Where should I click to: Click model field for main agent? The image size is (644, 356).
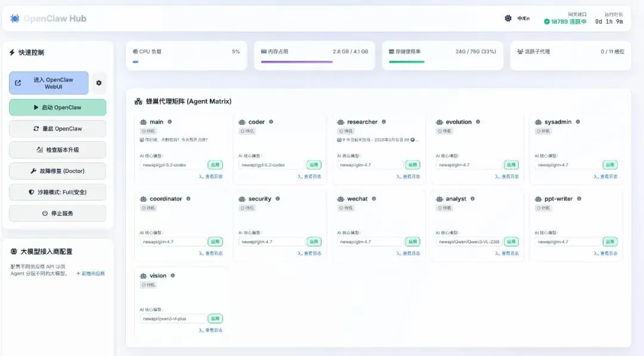click(173, 165)
